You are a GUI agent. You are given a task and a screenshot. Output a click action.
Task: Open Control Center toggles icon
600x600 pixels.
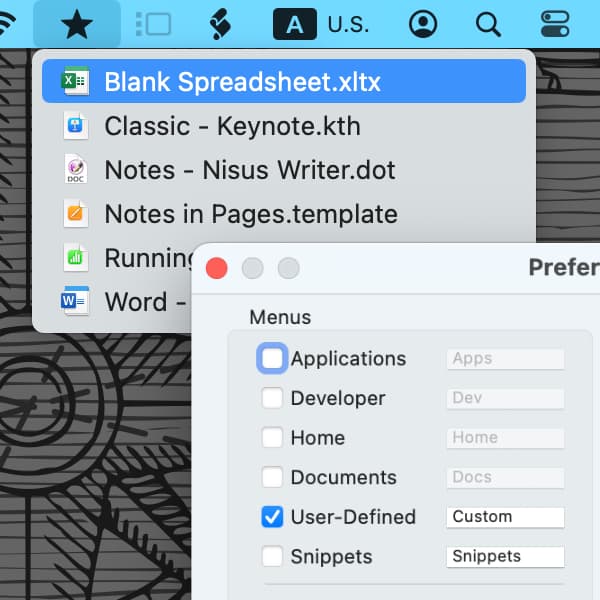click(x=555, y=24)
